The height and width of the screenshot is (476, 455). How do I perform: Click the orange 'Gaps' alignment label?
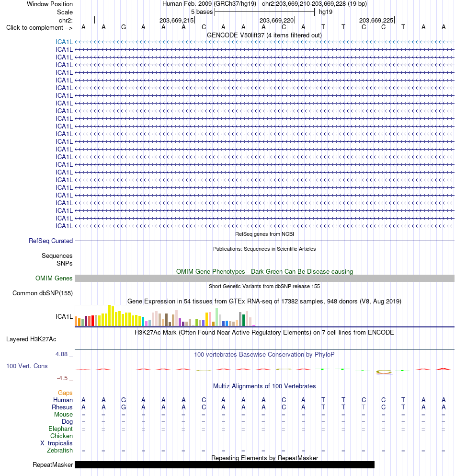click(65, 393)
